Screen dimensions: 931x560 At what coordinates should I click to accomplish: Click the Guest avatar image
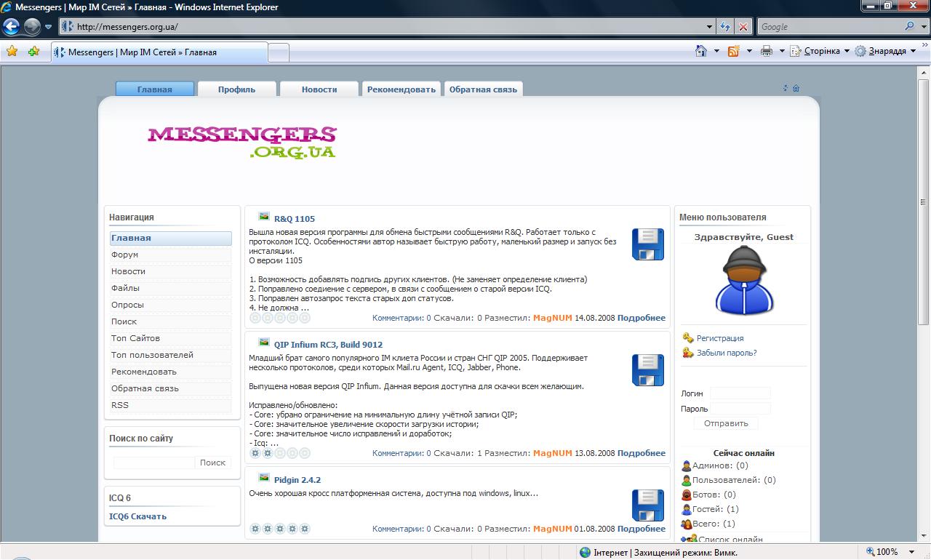click(x=743, y=280)
